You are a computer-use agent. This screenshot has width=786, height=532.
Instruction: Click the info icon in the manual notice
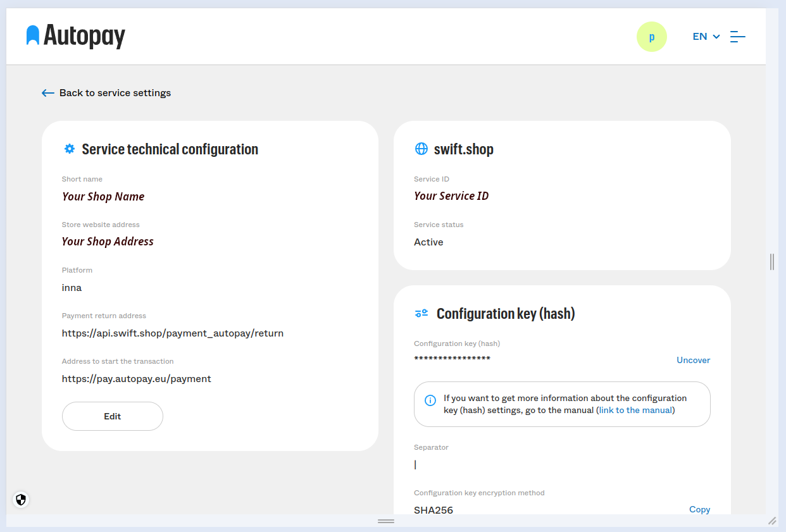[430, 400]
